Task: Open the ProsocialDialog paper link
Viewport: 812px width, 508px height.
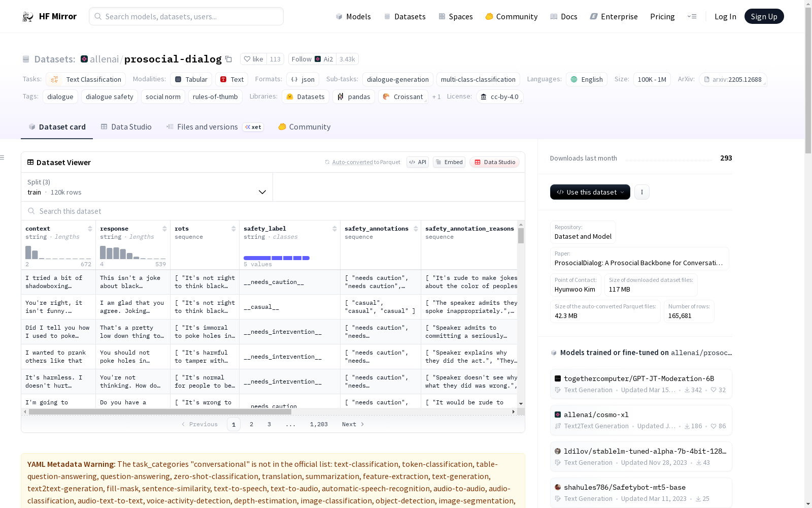Action: [x=639, y=259]
